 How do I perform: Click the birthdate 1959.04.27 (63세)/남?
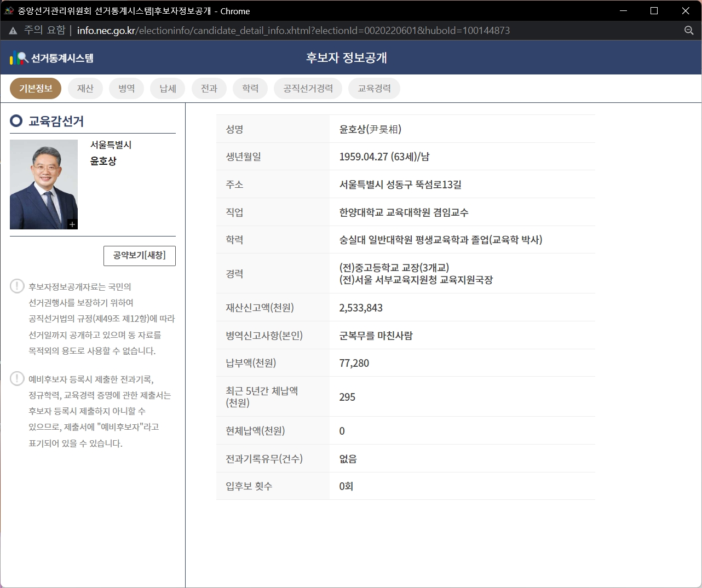tap(384, 157)
